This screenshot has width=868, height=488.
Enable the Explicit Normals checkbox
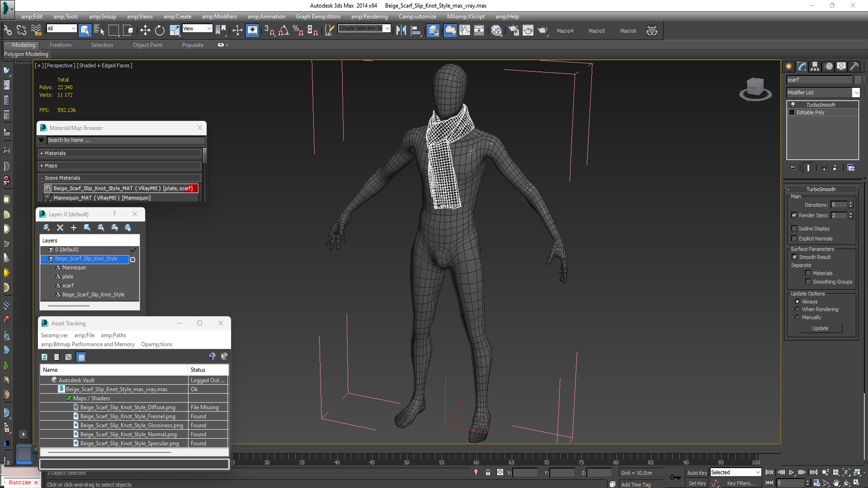tap(794, 238)
